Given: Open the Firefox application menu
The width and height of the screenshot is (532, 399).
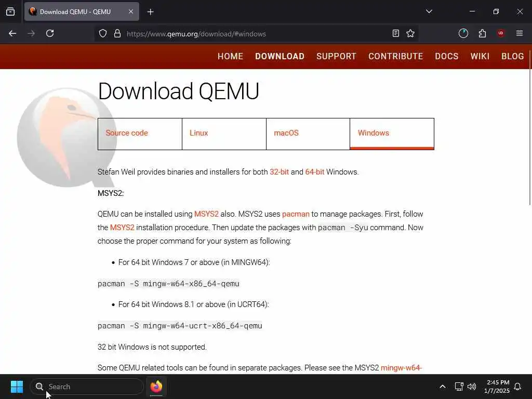Looking at the screenshot, I should pyautogui.click(x=520, y=33).
